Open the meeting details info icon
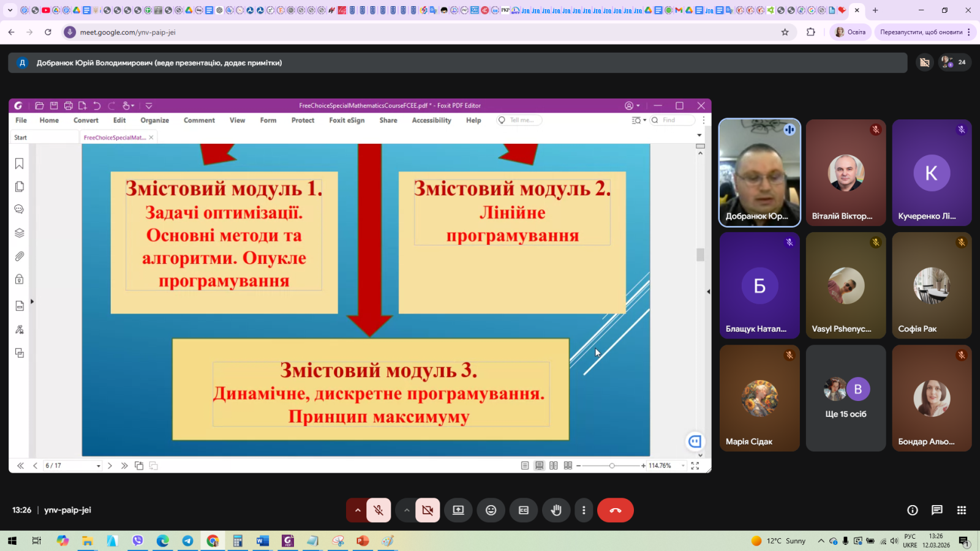 [x=912, y=510]
